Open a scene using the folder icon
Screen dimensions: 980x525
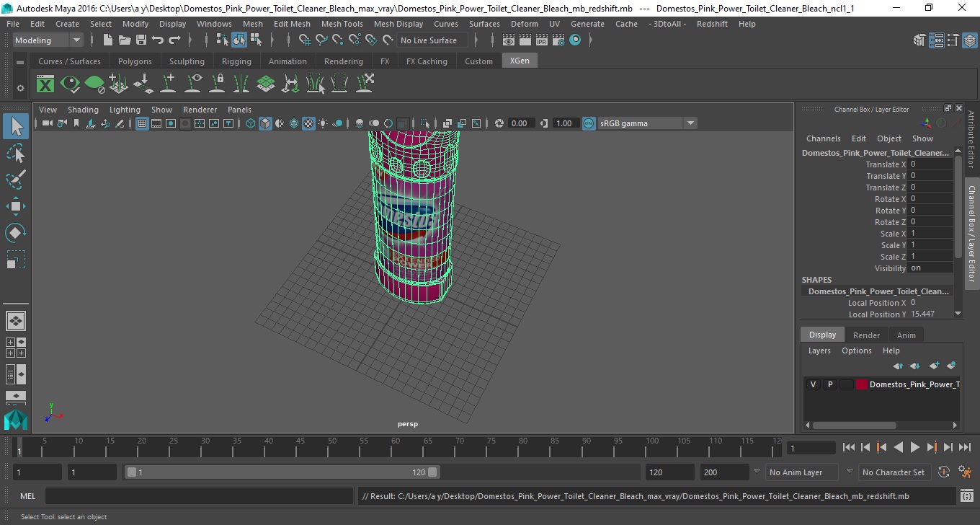pos(124,40)
